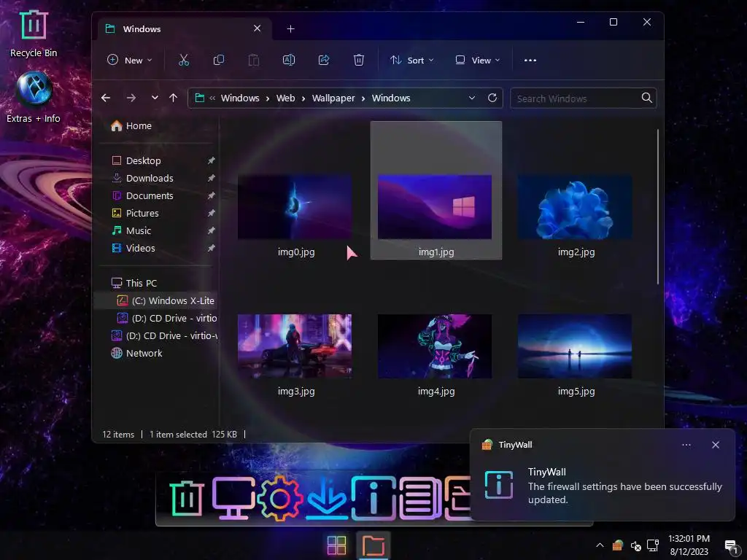Go back with the left arrow

coord(106,98)
